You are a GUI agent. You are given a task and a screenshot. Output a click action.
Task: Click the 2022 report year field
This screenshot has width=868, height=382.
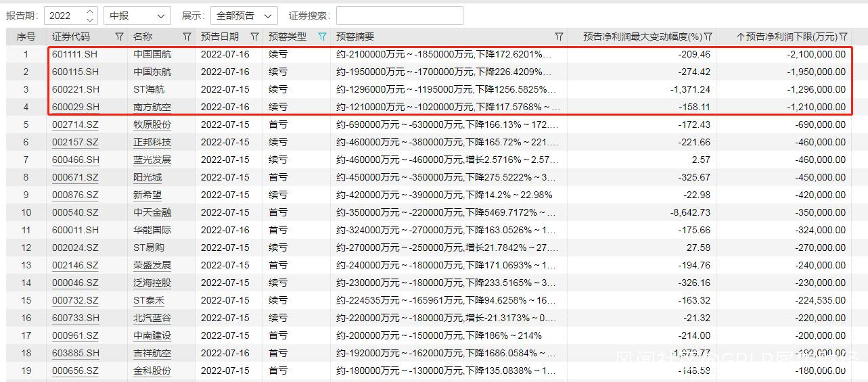(65, 16)
